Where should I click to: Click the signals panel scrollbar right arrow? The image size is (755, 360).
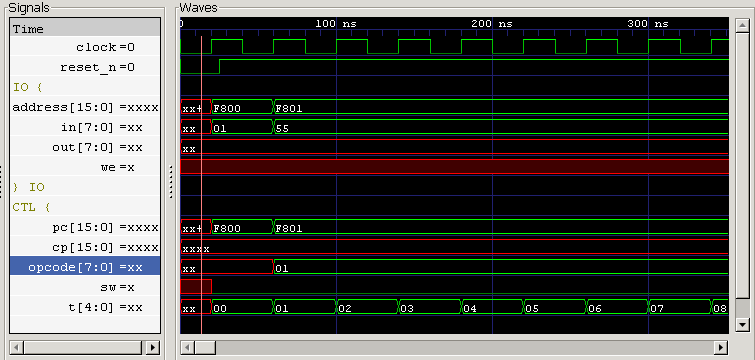[153, 347]
